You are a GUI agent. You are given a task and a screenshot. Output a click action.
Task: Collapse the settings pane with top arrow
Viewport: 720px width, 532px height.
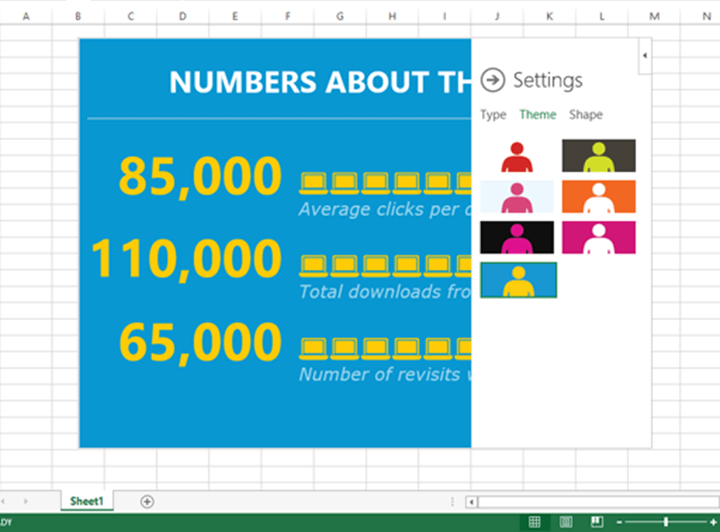(x=644, y=55)
